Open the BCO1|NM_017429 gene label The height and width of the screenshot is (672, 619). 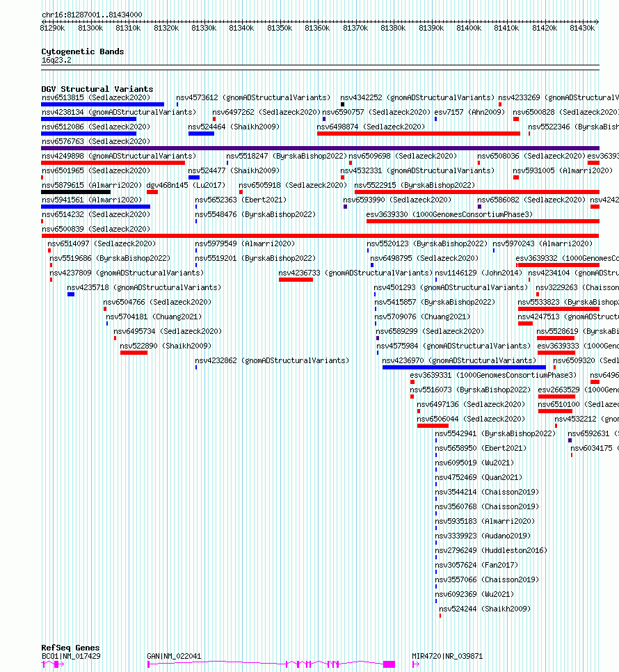71,656
